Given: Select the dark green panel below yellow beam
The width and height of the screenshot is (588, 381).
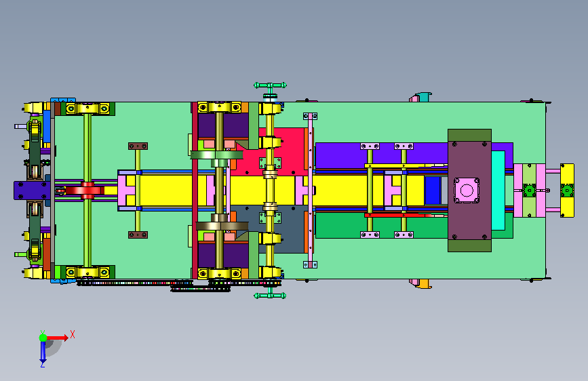Looking at the screenshot, I should click(381, 227).
